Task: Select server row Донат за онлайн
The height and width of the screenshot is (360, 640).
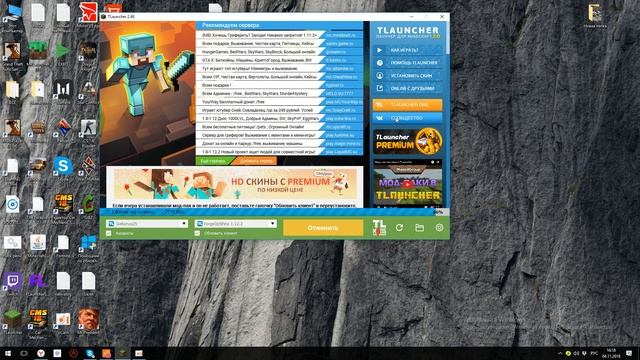Action: coord(279,143)
